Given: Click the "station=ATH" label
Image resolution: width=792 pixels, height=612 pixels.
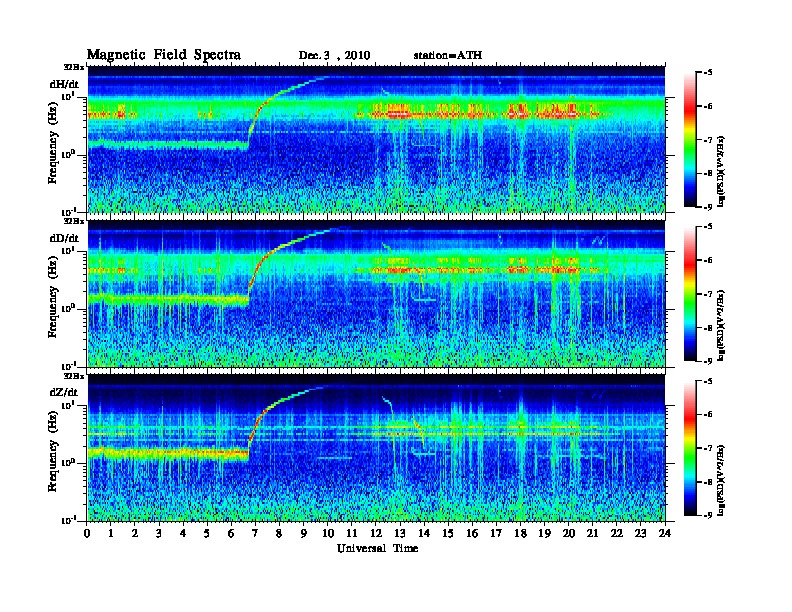Looking at the screenshot, I should [x=448, y=55].
